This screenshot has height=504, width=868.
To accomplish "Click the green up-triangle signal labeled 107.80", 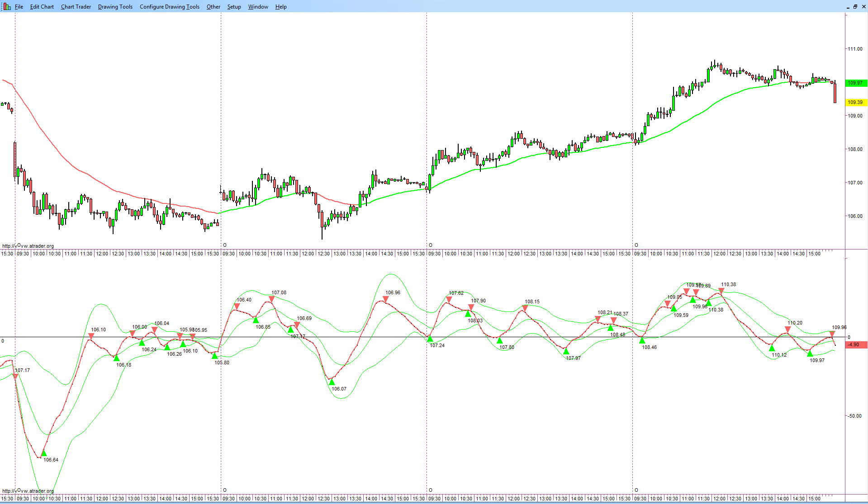I will [500, 340].
